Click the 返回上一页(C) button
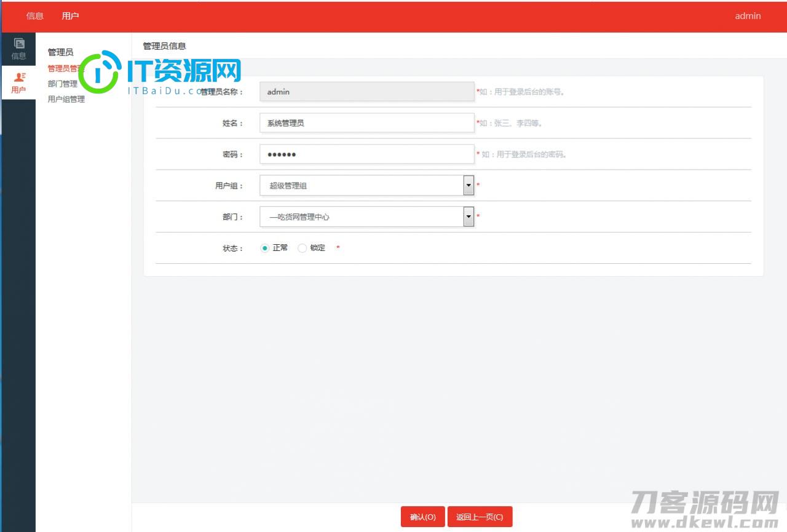The width and height of the screenshot is (787, 532). [x=480, y=517]
